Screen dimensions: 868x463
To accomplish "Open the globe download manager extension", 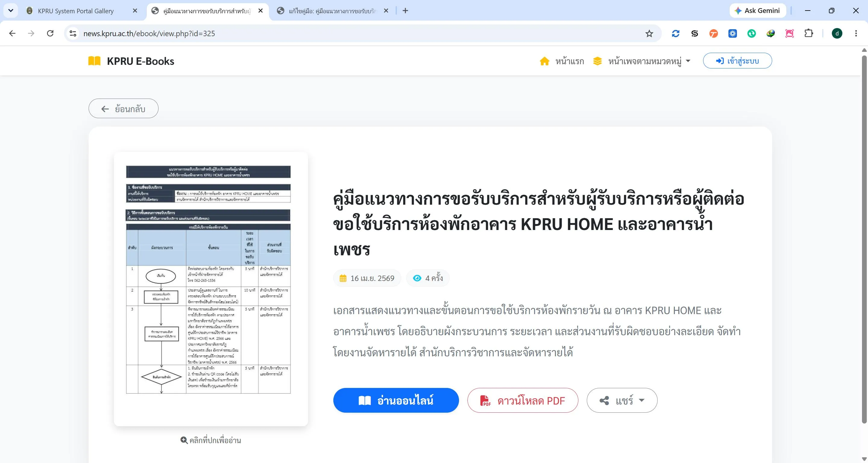I will click(771, 33).
